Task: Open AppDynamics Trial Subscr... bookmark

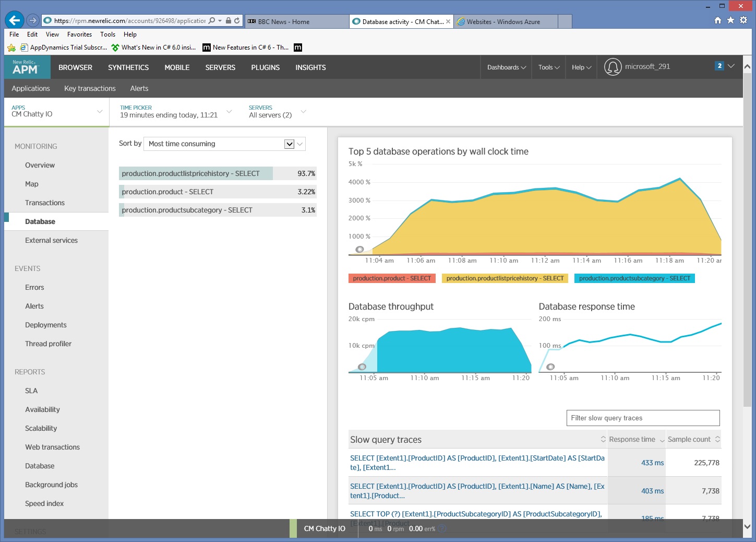Action: click(64, 48)
